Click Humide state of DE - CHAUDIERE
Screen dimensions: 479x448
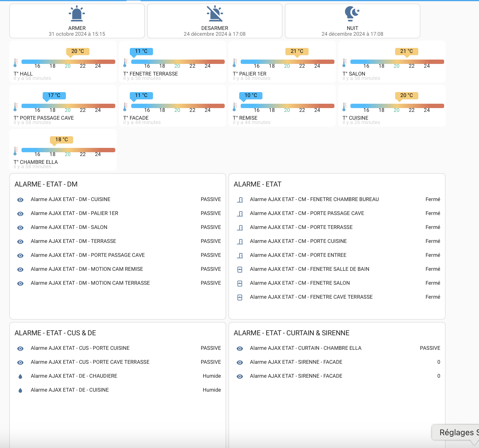pyautogui.click(x=212, y=376)
